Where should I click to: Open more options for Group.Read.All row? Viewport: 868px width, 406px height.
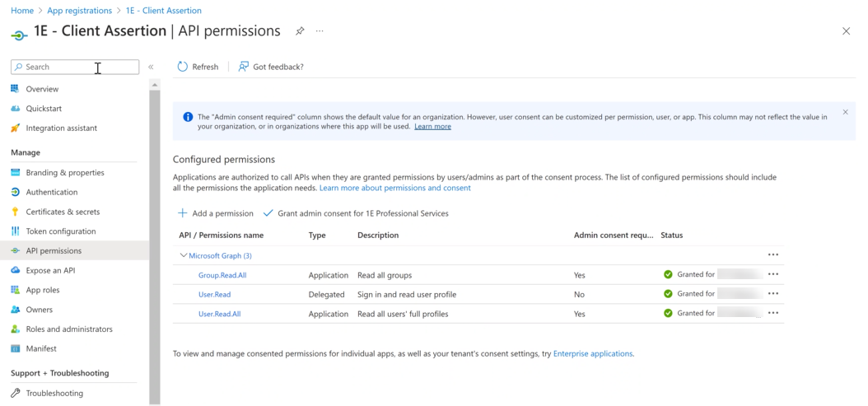point(772,274)
